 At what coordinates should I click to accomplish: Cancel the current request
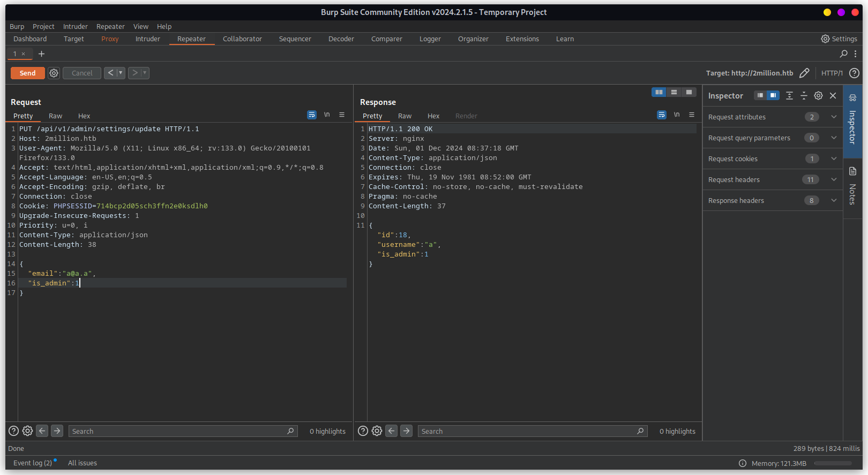(82, 73)
